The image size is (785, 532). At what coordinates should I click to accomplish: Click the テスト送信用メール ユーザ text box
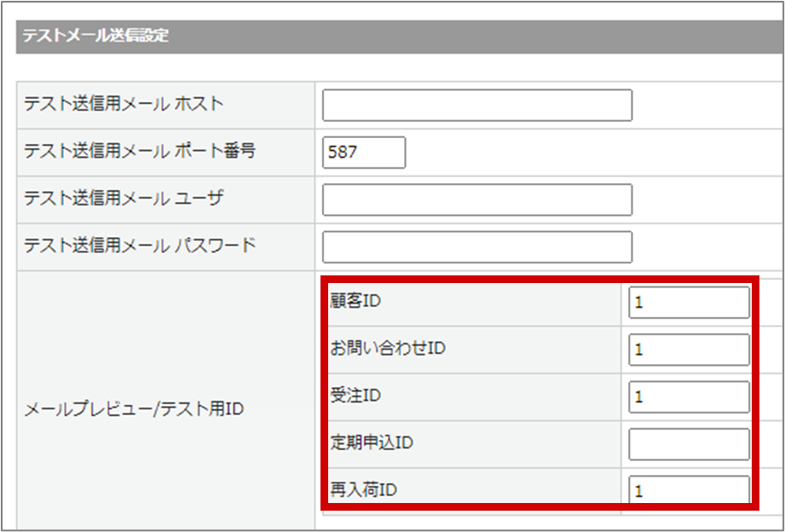pos(476,199)
